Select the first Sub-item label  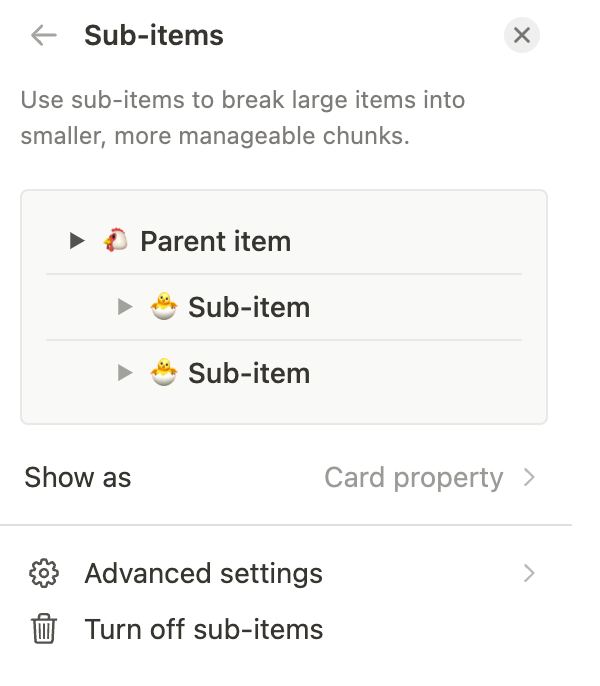pos(249,307)
